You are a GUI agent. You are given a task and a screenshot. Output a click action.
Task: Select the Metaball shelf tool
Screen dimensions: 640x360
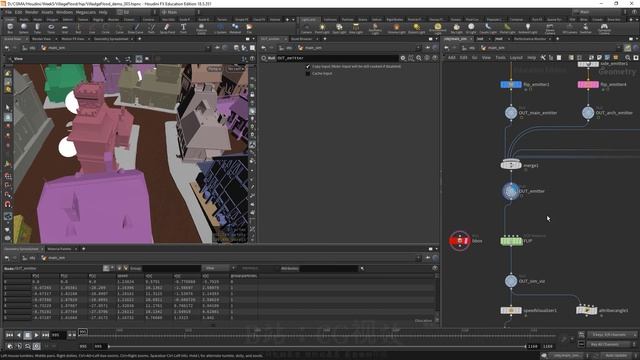pyautogui.click(x=235, y=28)
